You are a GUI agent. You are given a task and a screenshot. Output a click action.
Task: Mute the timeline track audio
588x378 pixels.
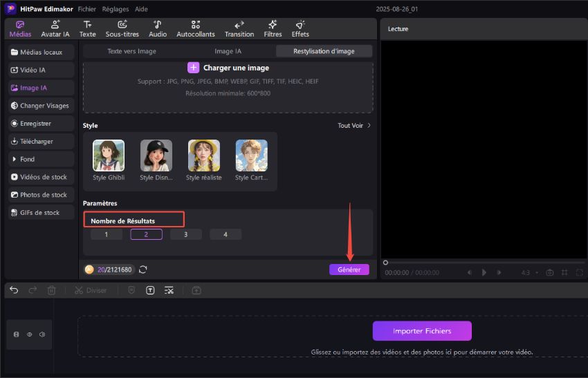42,334
